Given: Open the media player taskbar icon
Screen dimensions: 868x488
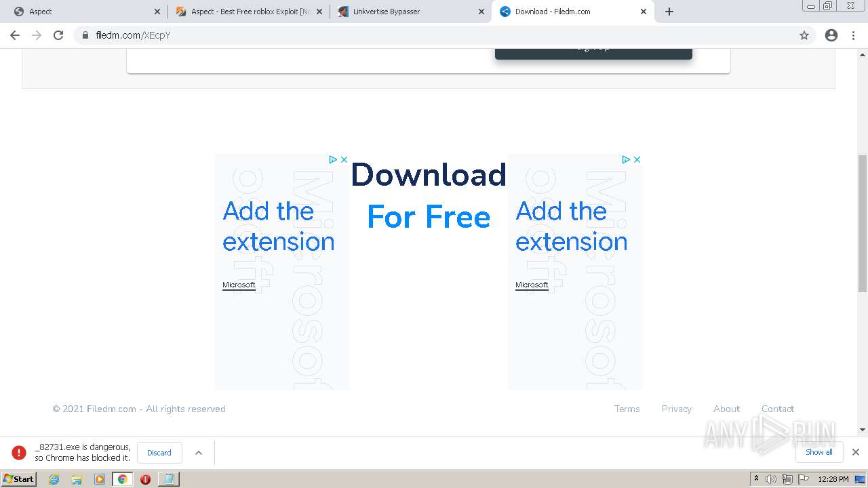Looking at the screenshot, I should coord(100,479).
